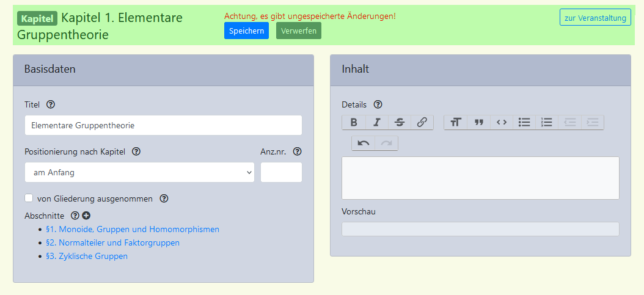Undo the last edit in Details editor
This screenshot has height=295, width=644.
click(364, 143)
